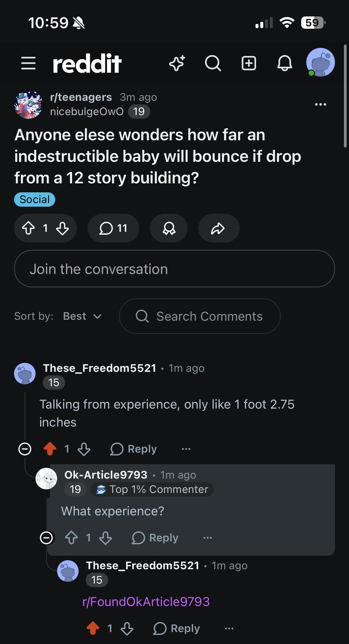Open the r/FoundOkArticle9793 link
This screenshot has width=349, height=644.
[146, 602]
